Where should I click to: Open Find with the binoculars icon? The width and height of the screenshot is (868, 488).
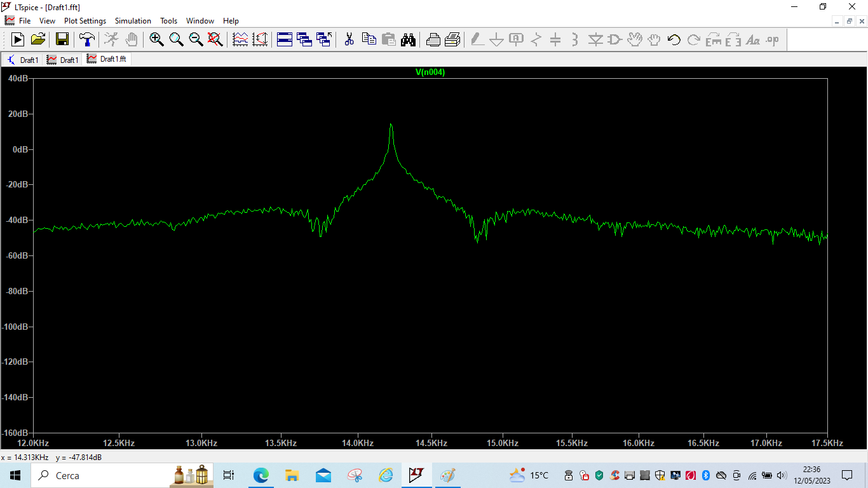coord(408,39)
